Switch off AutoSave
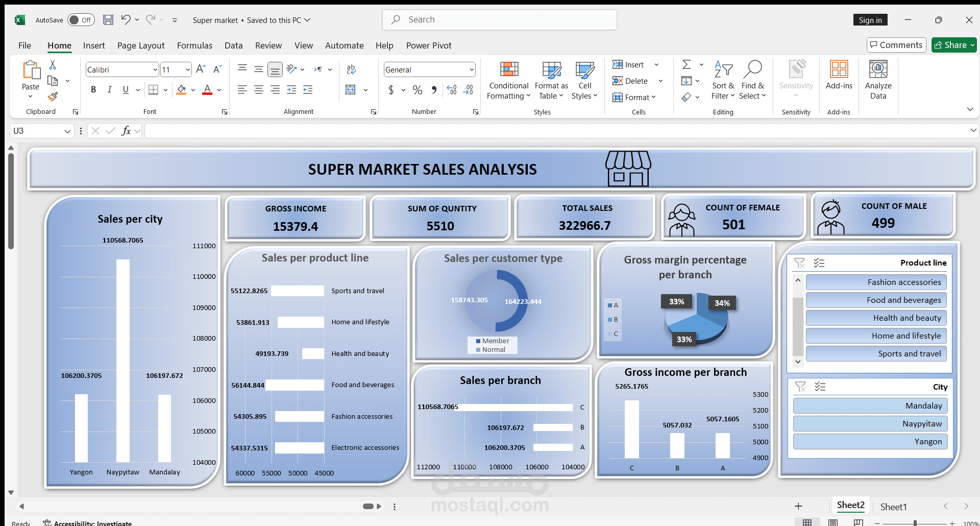The image size is (980, 526). [81, 20]
